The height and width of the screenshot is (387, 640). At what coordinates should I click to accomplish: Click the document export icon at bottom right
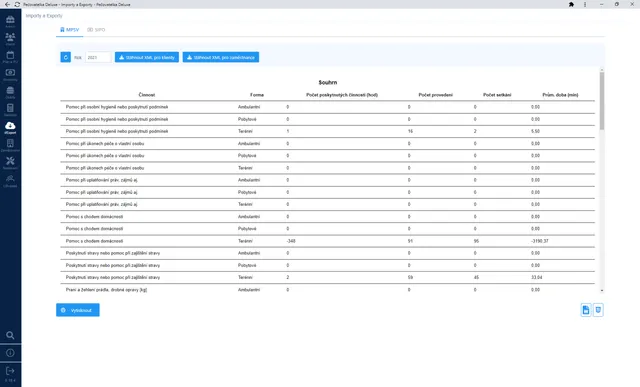click(x=586, y=310)
